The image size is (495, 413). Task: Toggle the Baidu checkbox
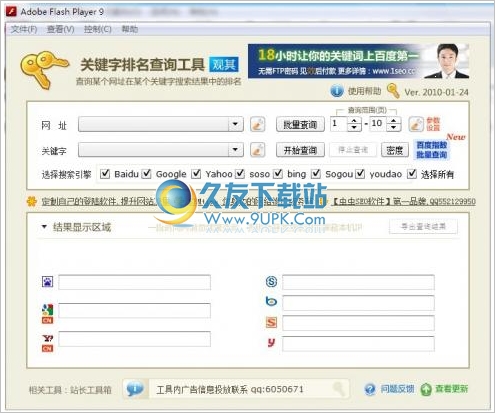(105, 174)
